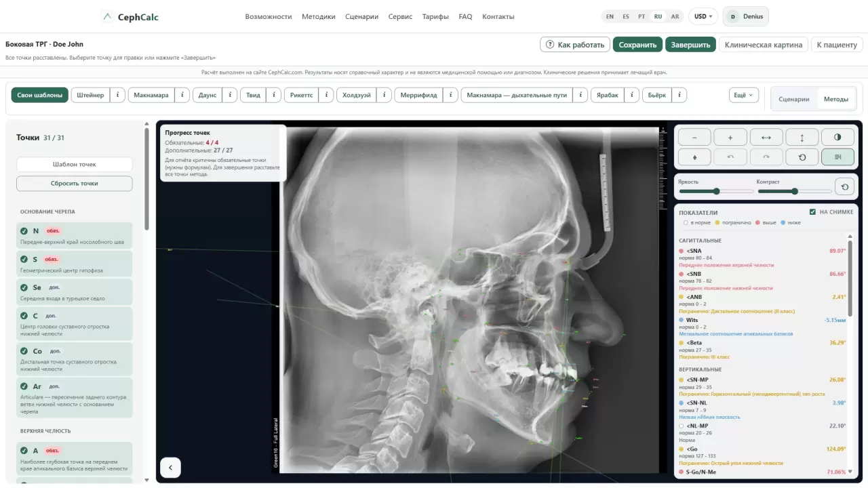This screenshot has width=868, height=488.
Task: Adjust the Контраст slider
Action: coord(794,191)
